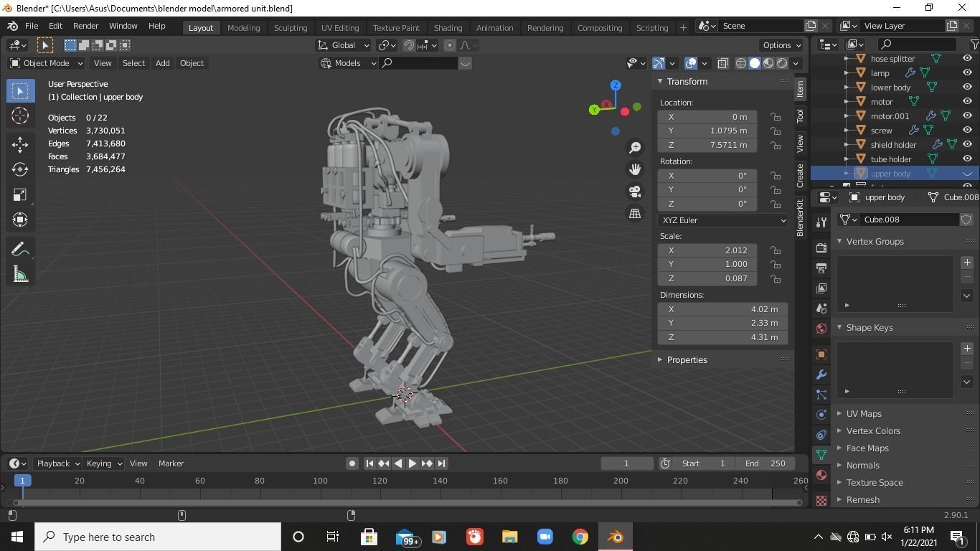Viewport: 980px width, 551px height.
Task: Open Material properties tab
Action: pyautogui.click(x=821, y=475)
